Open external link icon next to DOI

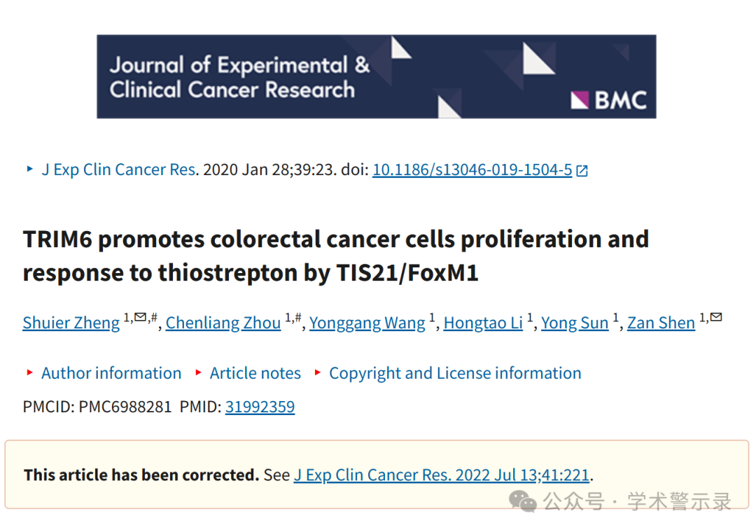pos(582,171)
